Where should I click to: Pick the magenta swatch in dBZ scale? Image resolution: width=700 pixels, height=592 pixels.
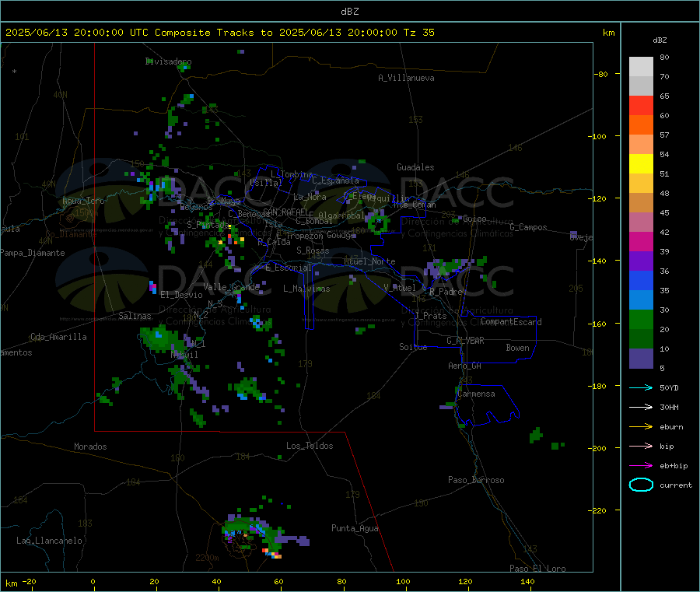tap(641, 241)
